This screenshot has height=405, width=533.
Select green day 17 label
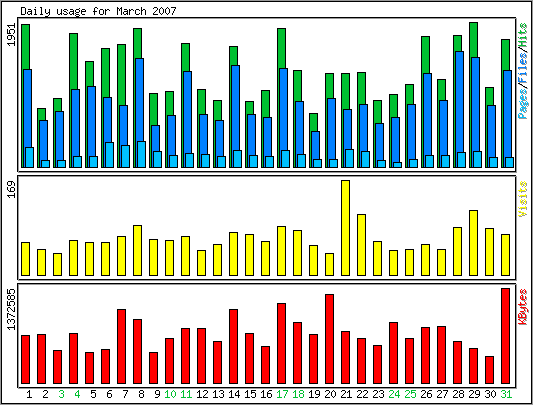(x=282, y=394)
